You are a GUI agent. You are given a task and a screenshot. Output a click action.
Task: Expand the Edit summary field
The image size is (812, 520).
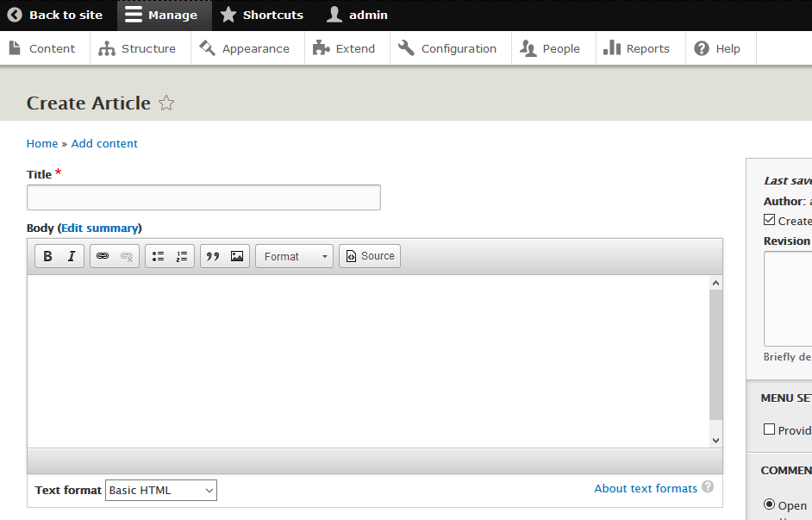point(99,229)
